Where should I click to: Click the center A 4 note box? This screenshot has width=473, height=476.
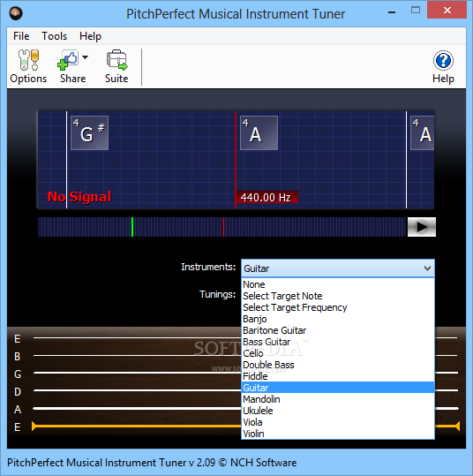click(x=259, y=133)
